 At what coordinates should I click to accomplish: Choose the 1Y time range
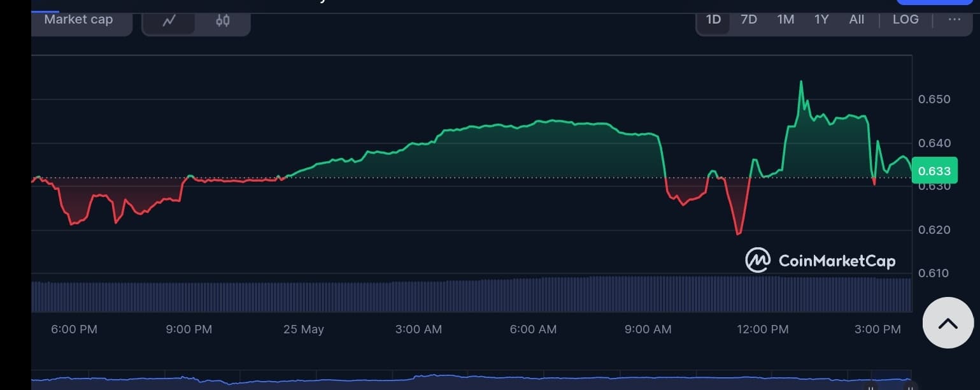(x=821, y=20)
